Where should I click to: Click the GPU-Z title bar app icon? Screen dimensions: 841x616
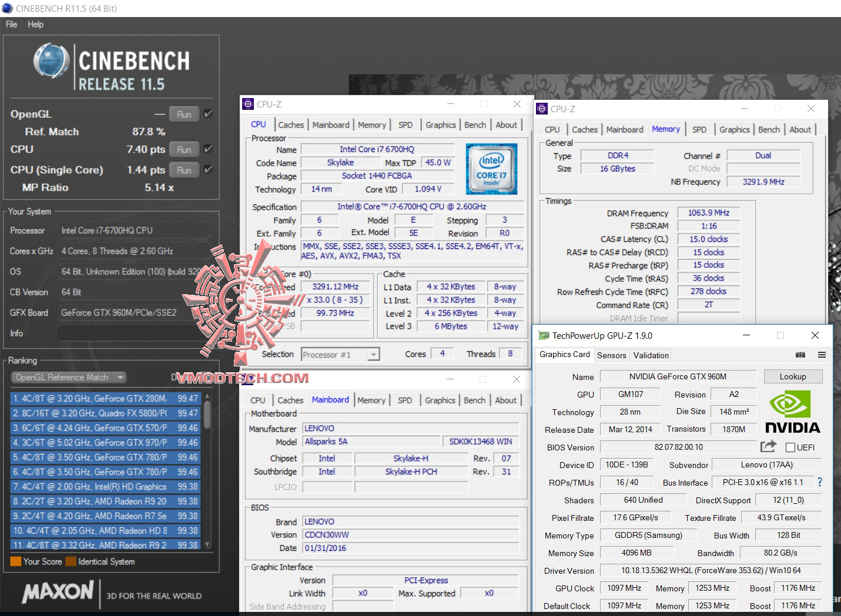544,335
